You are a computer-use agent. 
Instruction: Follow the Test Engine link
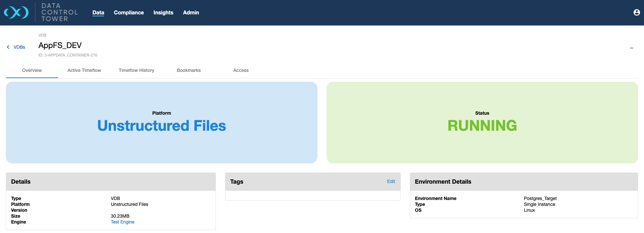(122, 222)
